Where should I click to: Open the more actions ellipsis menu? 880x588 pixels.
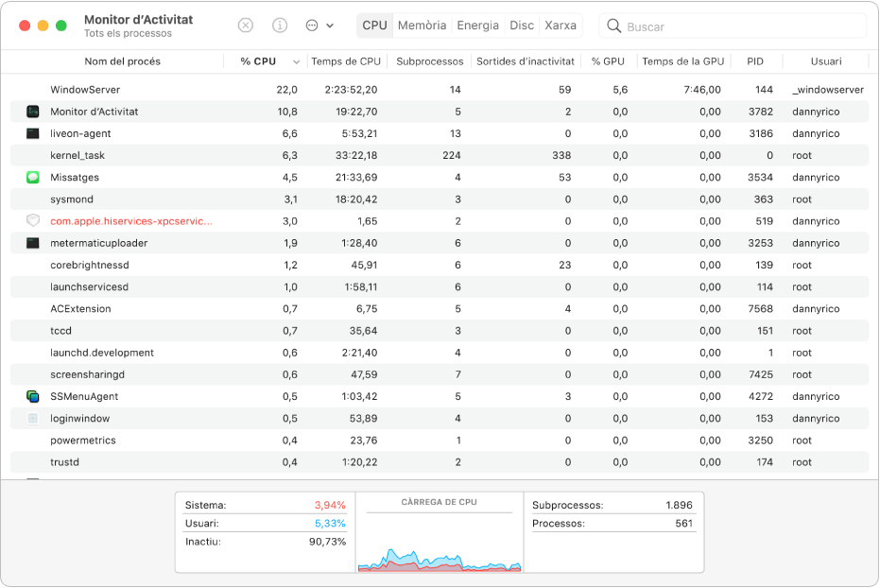click(312, 26)
